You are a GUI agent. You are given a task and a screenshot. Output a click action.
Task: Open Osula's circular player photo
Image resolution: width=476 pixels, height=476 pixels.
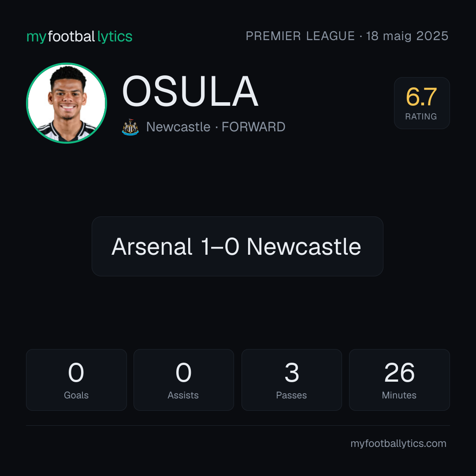[67, 103]
